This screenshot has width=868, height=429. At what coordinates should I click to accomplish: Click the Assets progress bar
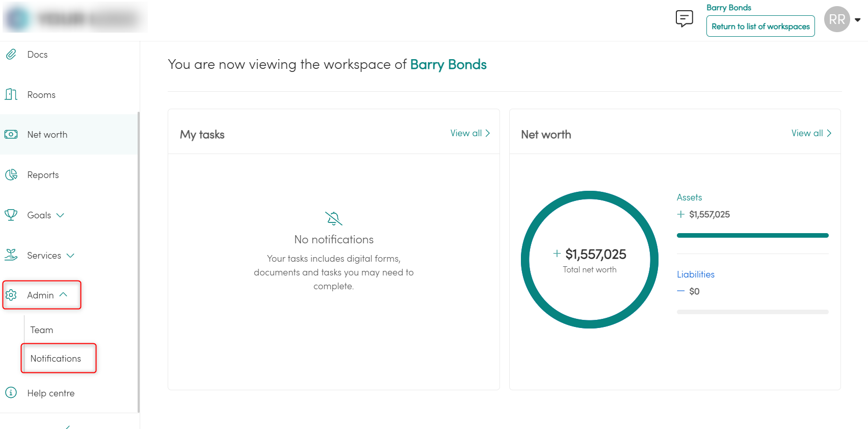tap(752, 236)
